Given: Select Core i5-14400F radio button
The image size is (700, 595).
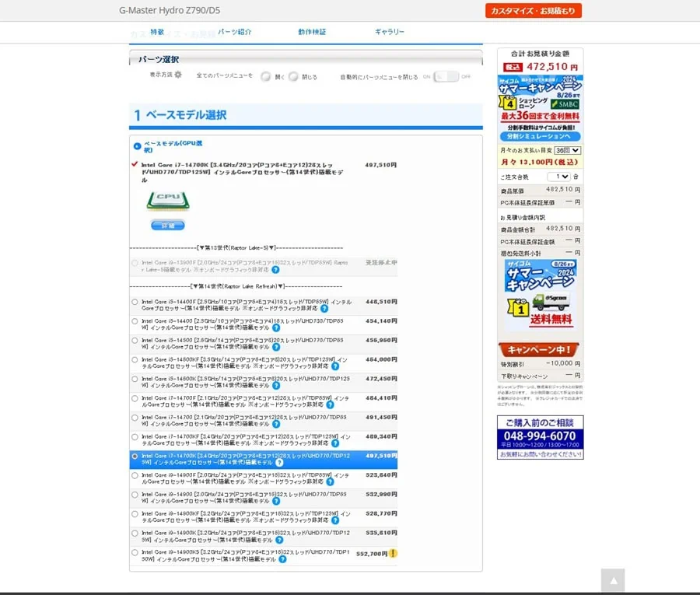Looking at the screenshot, I should click(135, 302).
